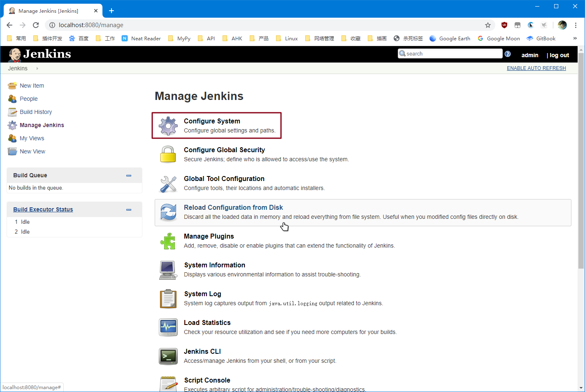
Task: Click the People sidebar icon
Action: point(12,99)
